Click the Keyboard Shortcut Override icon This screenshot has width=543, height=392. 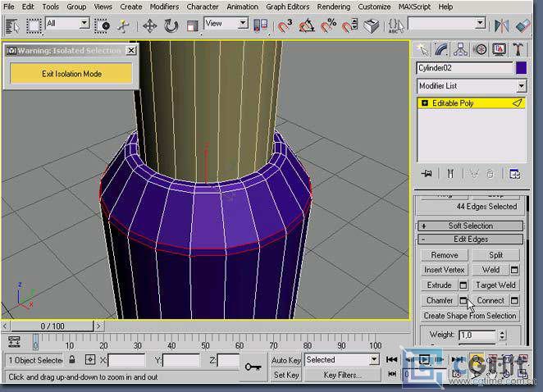click(x=372, y=26)
